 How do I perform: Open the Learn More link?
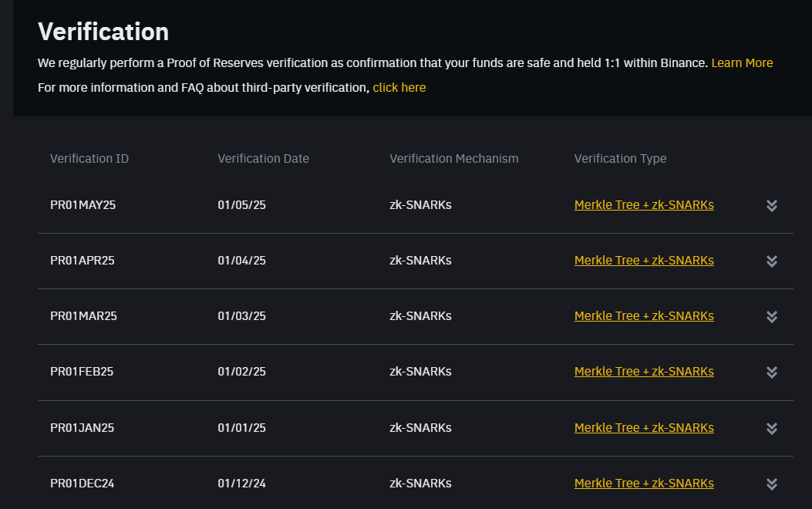coord(741,62)
